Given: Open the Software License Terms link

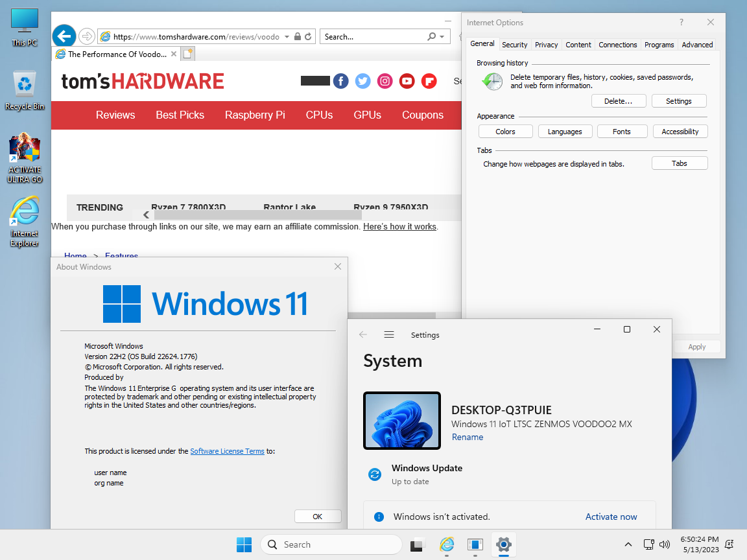Looking at the screenshot, I should pyautogui.click(x=227, y=451).
